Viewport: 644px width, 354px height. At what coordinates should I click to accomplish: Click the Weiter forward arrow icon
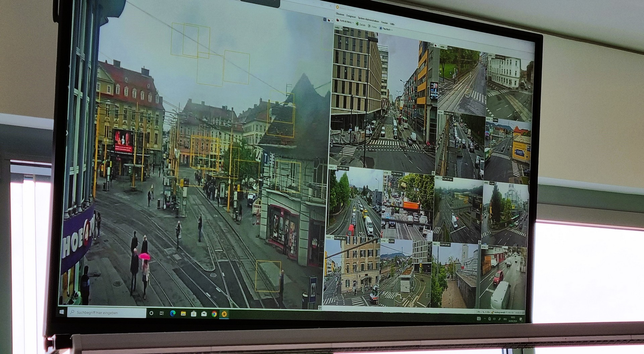click(369, 26)
